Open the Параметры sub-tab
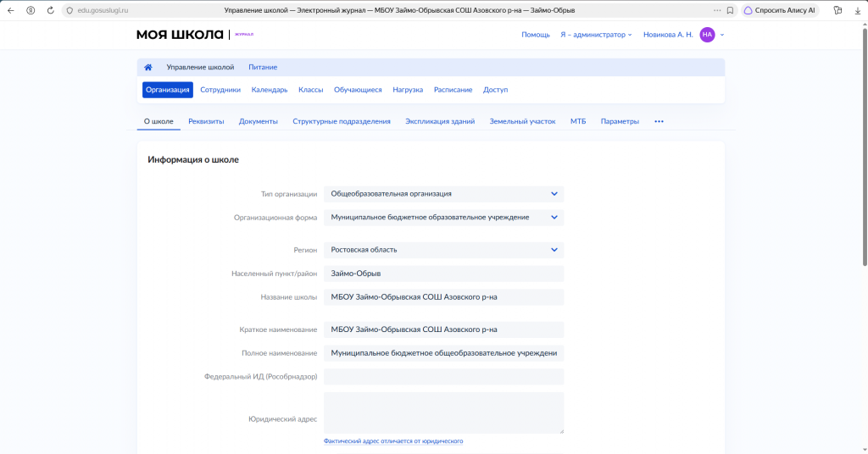The width and height of the screenshot is (868, 454). 620,122
